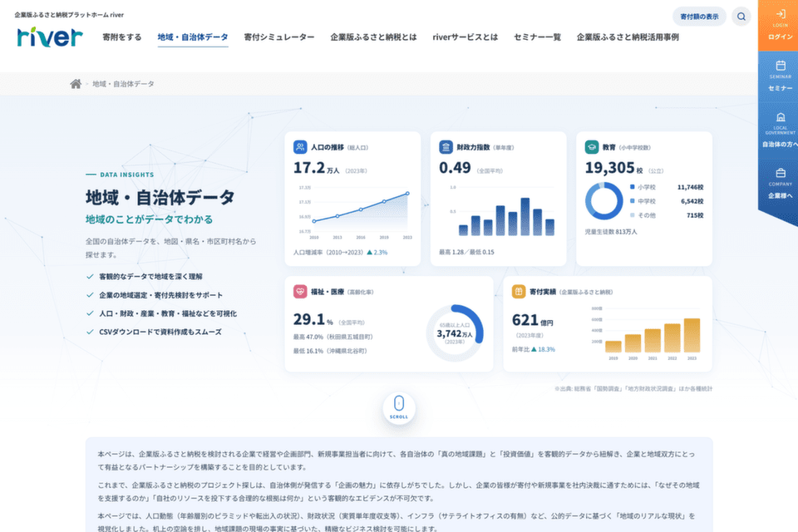Open 企業版ふるさと納税とは menu item
The image size is (798, 532).
coord(373,37)
